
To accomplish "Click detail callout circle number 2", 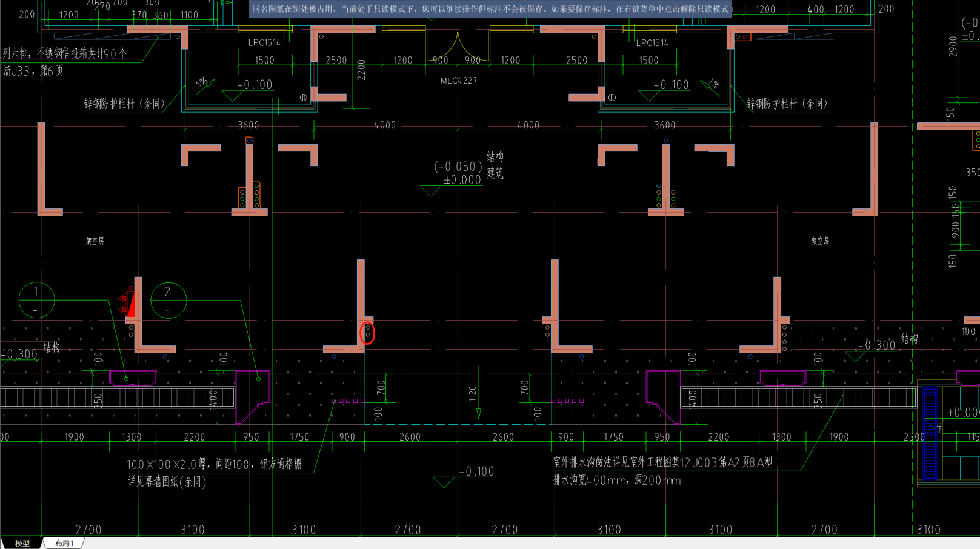I will (x=168, y=300).
